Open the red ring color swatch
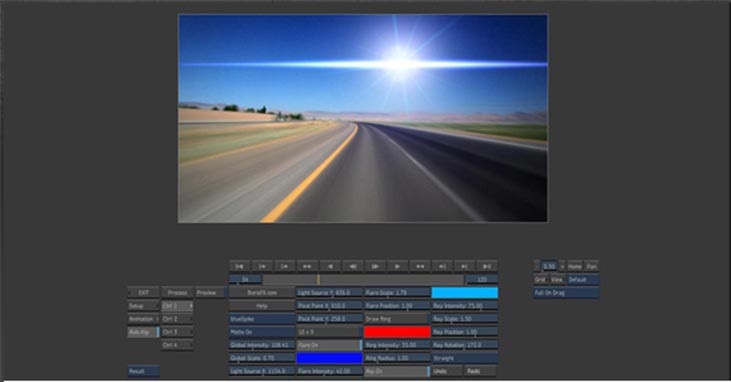 point(397,332)
